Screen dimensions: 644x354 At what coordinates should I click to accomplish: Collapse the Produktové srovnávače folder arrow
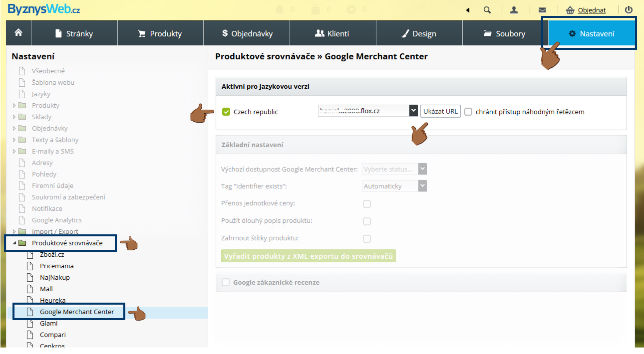click(x=14, y=243)
